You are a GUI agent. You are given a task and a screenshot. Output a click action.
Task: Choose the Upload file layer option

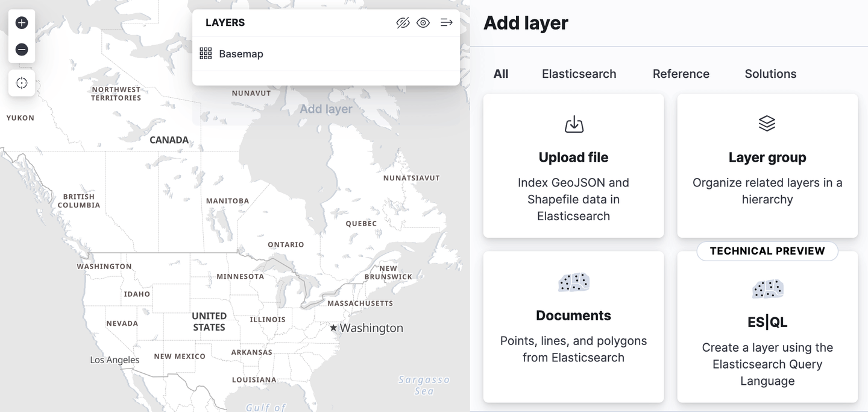[573, 165]
